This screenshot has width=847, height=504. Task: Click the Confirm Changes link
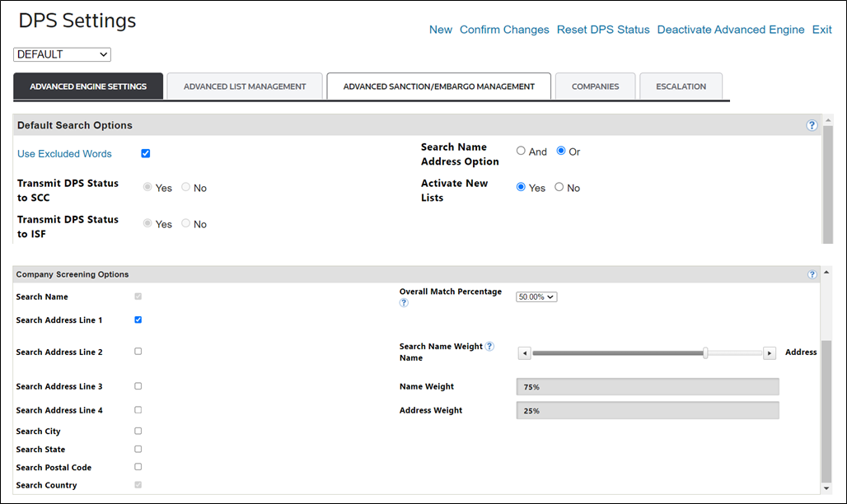[504, 30]
